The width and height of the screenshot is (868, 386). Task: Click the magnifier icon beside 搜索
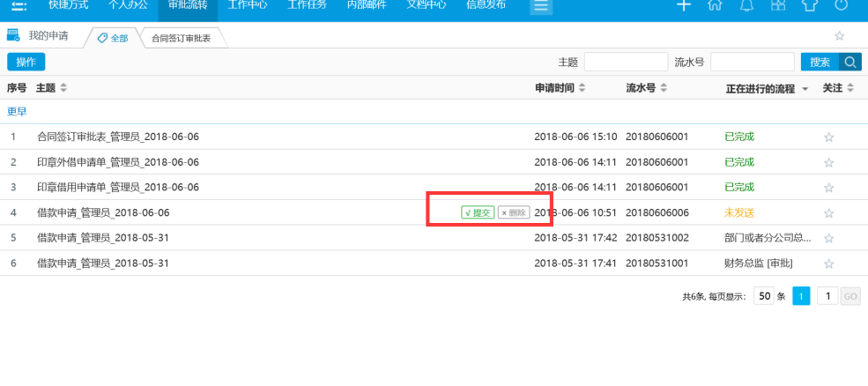click(x=850, y=62)
